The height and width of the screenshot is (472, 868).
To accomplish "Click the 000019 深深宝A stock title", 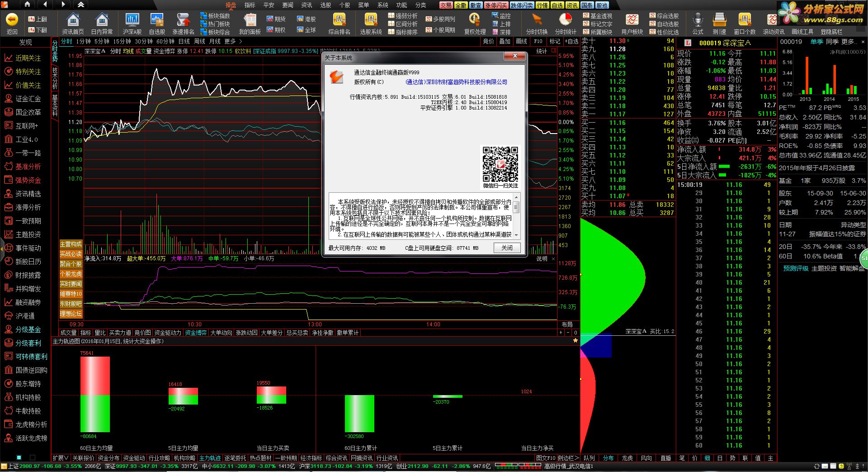I will (x=725, y=43).
